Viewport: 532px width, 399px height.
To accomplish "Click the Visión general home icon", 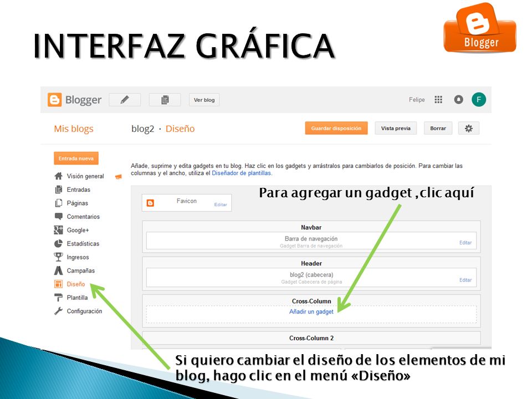I will pyautogui.click(x=58, y=176).
